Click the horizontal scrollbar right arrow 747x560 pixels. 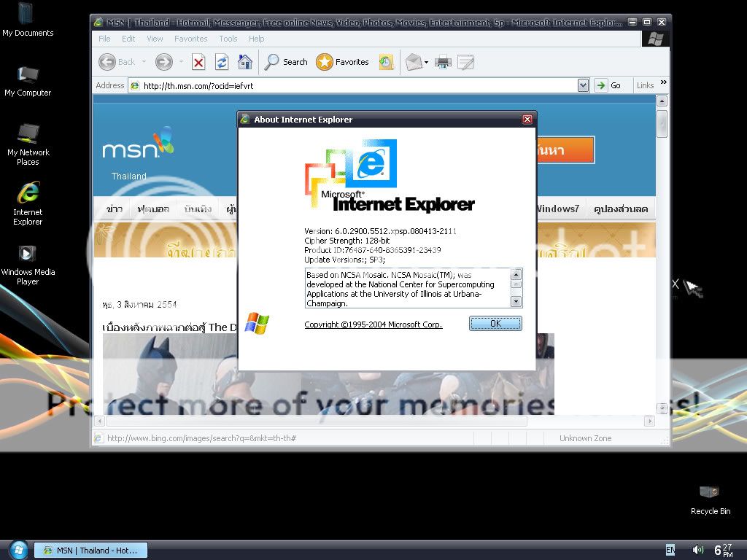tap(649, 421)
